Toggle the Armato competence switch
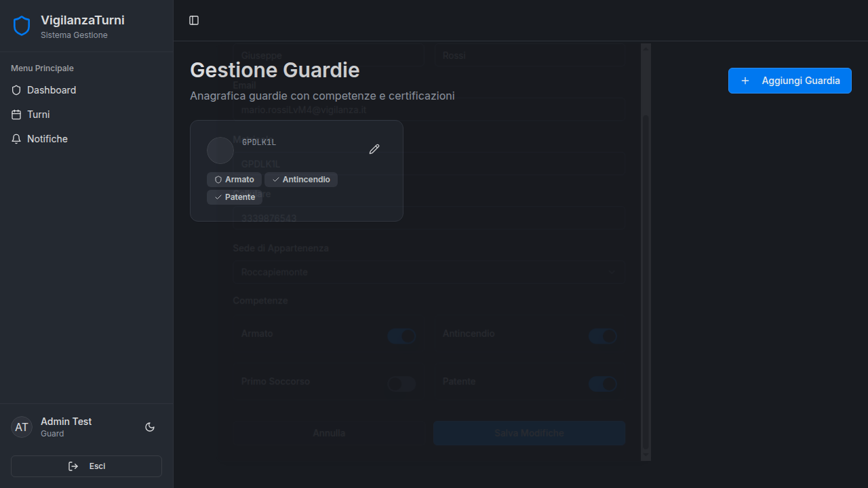Screen dimensions: 868x488 click(401, 336)
